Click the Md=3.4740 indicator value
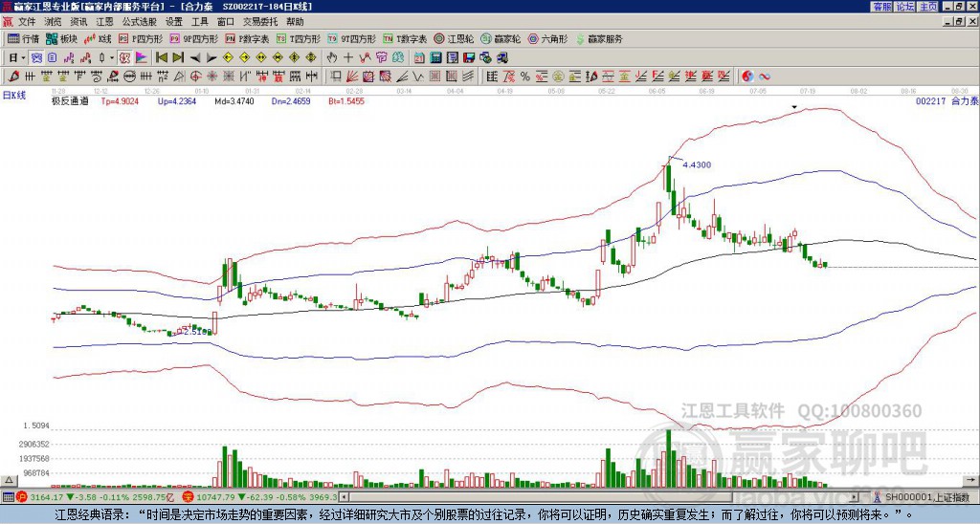Image resolution: width=980 pixels, height=524 pixels. pos(234,101)
